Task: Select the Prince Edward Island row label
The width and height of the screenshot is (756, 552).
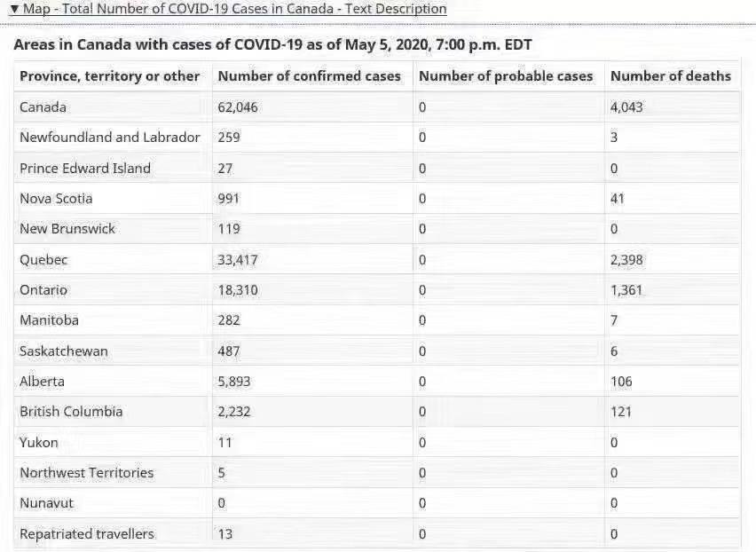Action: (x=85, y=169)
